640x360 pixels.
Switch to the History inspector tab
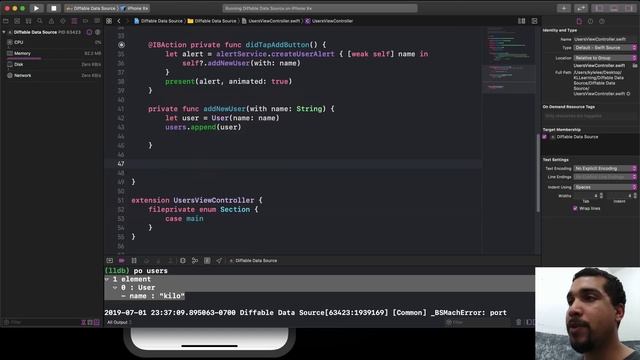click(x=590, y=21)
